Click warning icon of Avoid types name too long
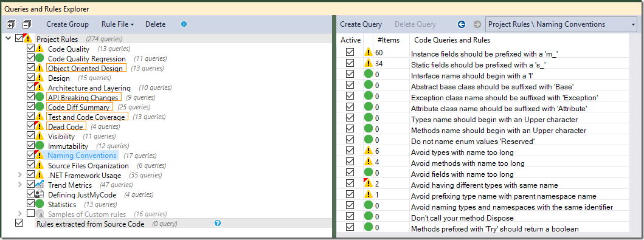 pyautogui.click(x=369, y=151)
